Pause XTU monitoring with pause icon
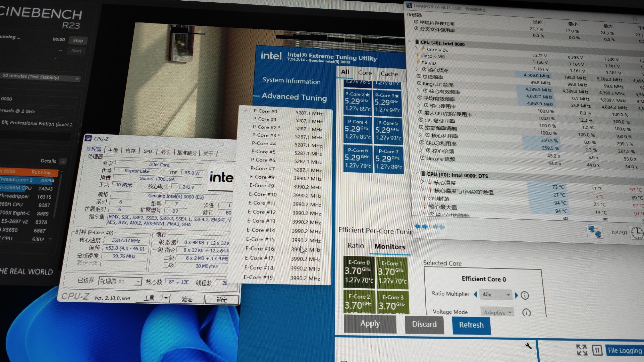This screenshot has height=362, width=644. [x=597, y=350]
